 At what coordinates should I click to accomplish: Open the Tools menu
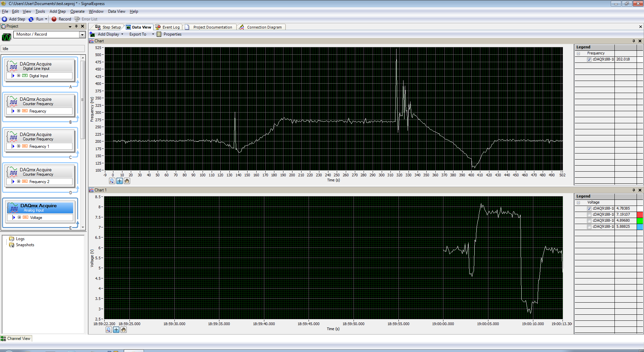point(40,11)
